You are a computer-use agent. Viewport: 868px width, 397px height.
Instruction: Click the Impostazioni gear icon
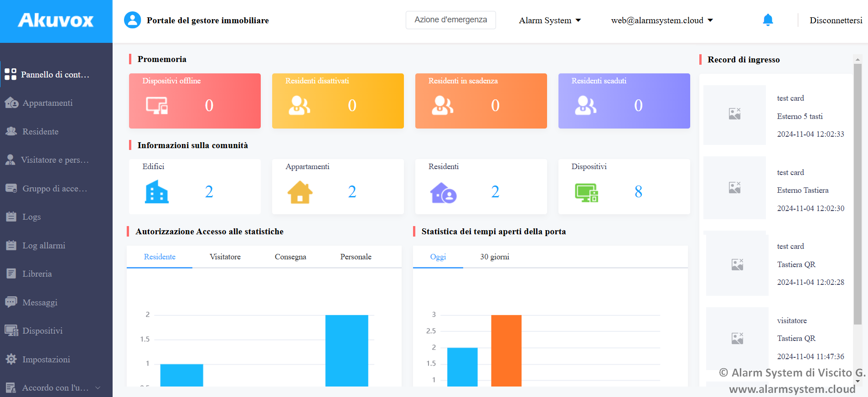11,359
